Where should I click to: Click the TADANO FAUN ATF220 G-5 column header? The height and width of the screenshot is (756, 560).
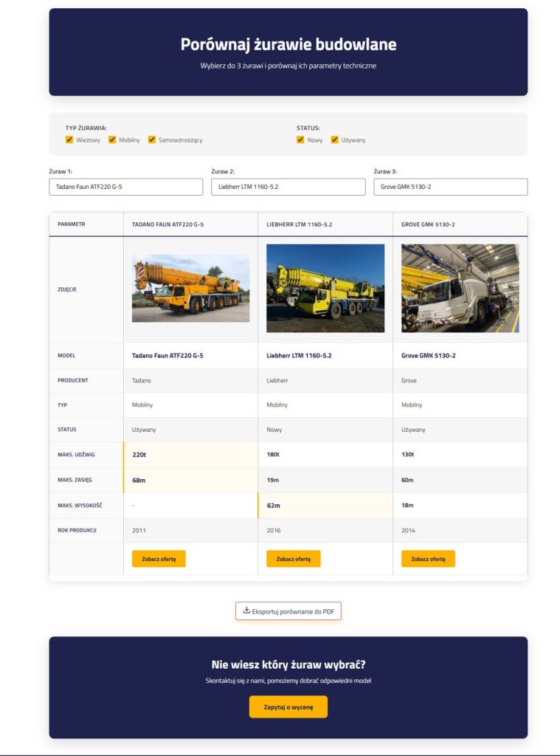167,224
